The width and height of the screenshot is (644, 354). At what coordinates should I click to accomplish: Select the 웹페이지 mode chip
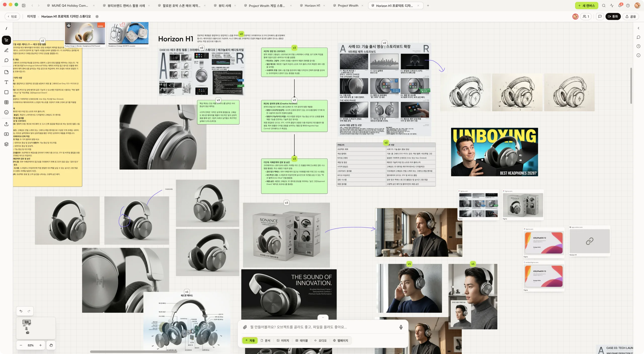340,341
